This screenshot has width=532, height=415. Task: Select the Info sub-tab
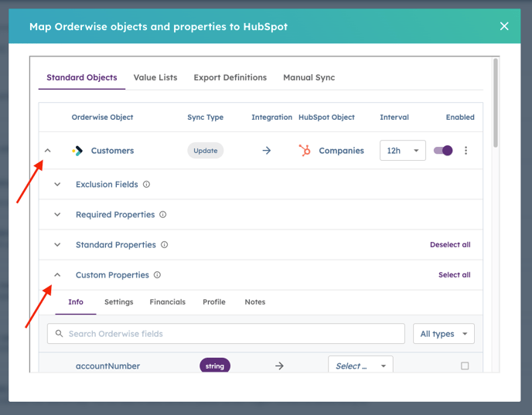76,302
